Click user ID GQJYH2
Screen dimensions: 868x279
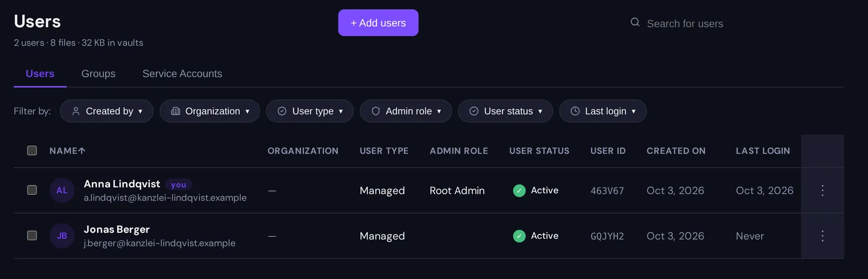(607, 237)
